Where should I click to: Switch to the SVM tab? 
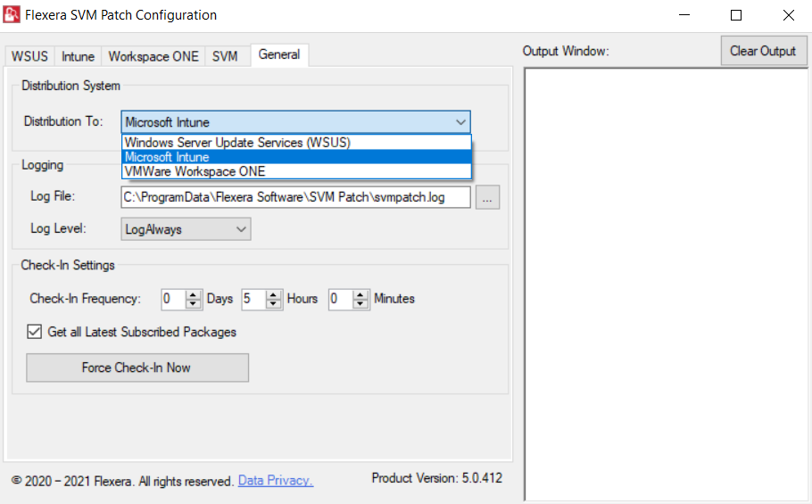225,56
